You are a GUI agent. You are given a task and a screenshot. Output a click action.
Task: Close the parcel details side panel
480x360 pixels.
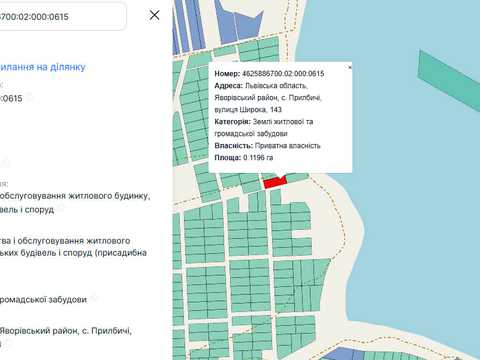154,15
